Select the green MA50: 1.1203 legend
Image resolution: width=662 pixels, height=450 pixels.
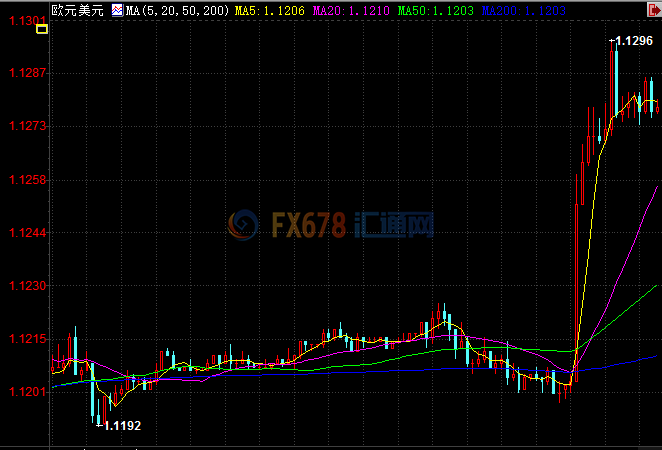436,11
